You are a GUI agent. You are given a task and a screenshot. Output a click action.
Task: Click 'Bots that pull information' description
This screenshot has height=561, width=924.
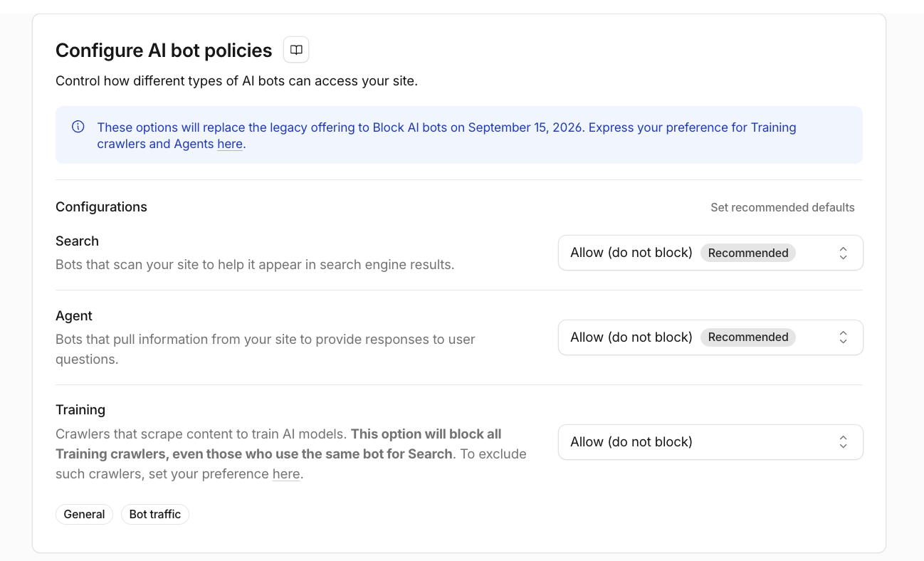click(x=266, y=349)
